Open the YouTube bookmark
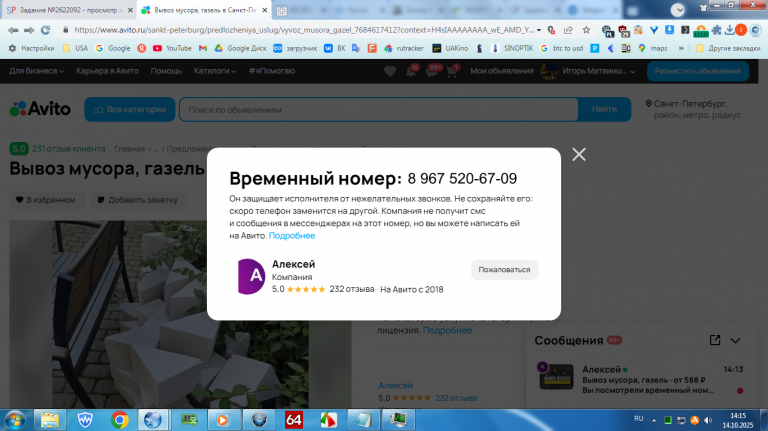 (x=172, y=48)
